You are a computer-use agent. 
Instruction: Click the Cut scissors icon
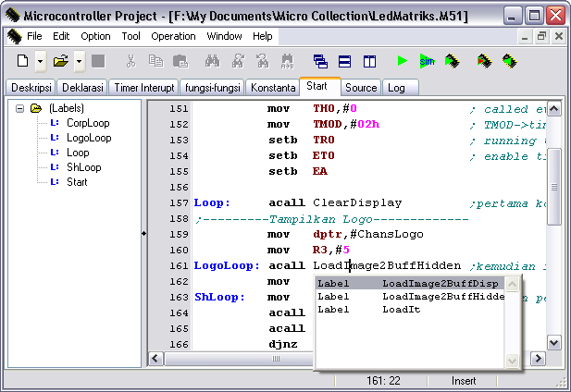[x=130, y=61]
